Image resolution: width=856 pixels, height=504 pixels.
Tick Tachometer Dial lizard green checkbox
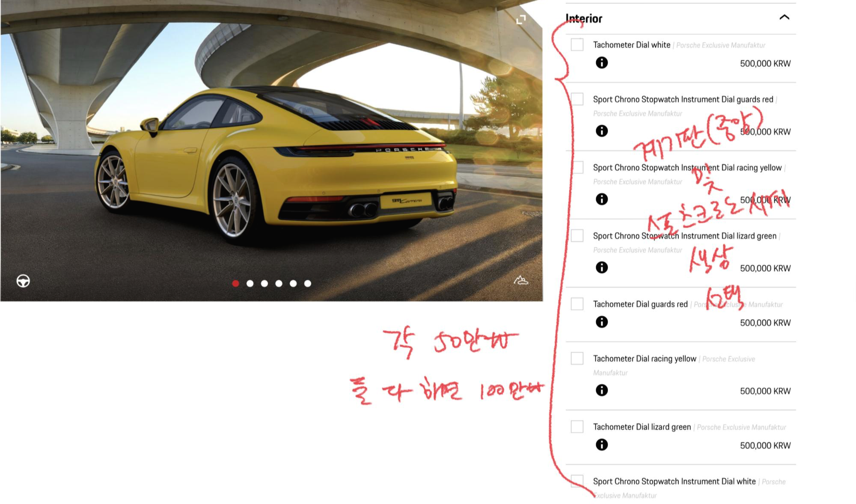pos(577,427)
